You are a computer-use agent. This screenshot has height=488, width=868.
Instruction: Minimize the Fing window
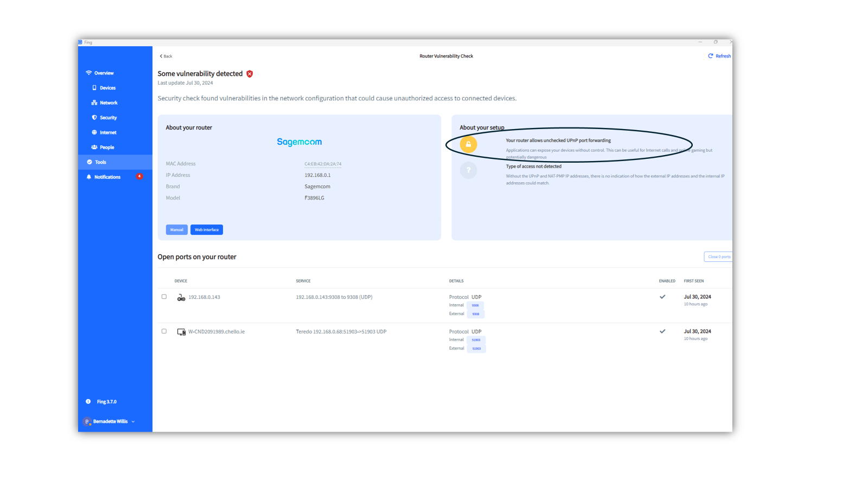coord(700,42)
